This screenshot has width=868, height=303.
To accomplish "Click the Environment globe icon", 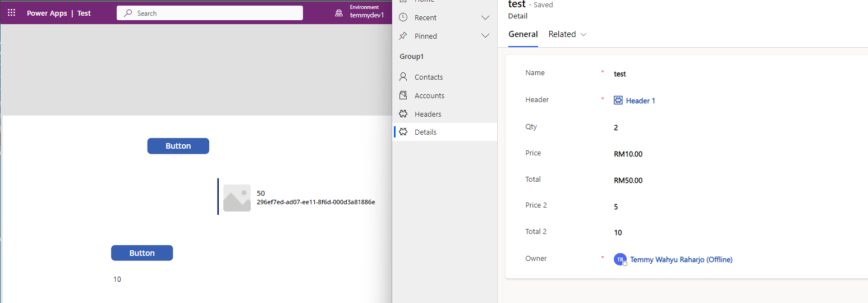I will (x=339, y=13).
